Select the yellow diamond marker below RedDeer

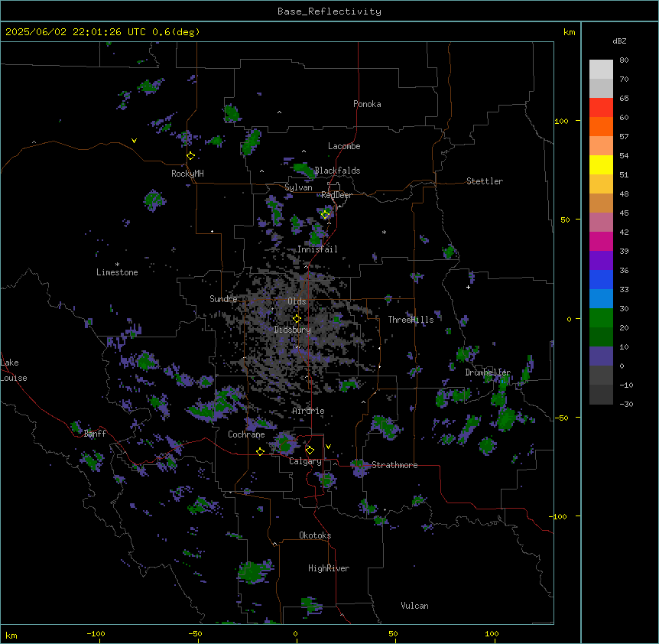point(326,215)
